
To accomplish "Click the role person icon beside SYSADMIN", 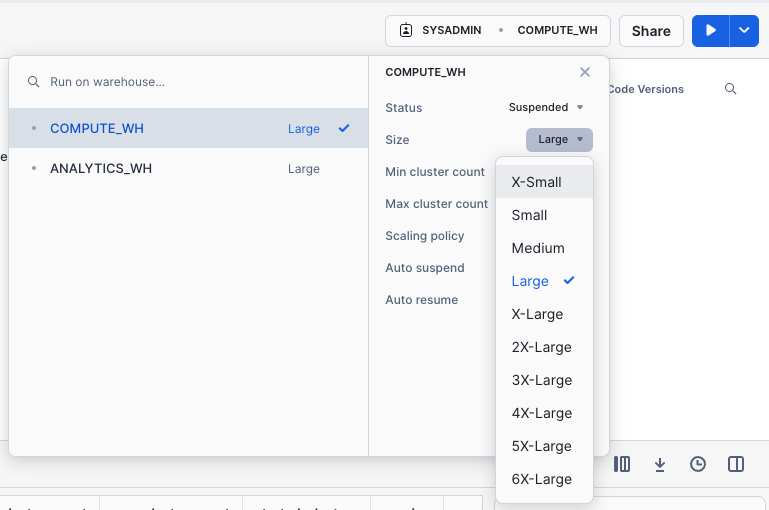I will (406, 30).
